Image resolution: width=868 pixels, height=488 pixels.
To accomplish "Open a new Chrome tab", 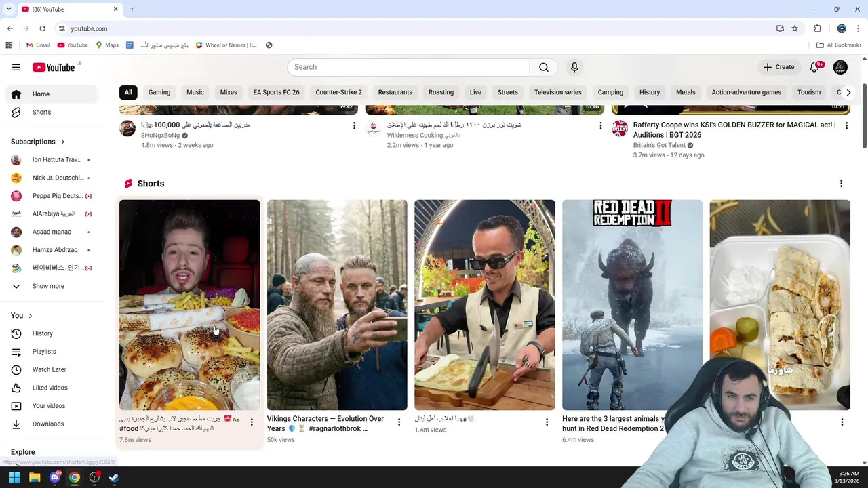I will point(132,9).
